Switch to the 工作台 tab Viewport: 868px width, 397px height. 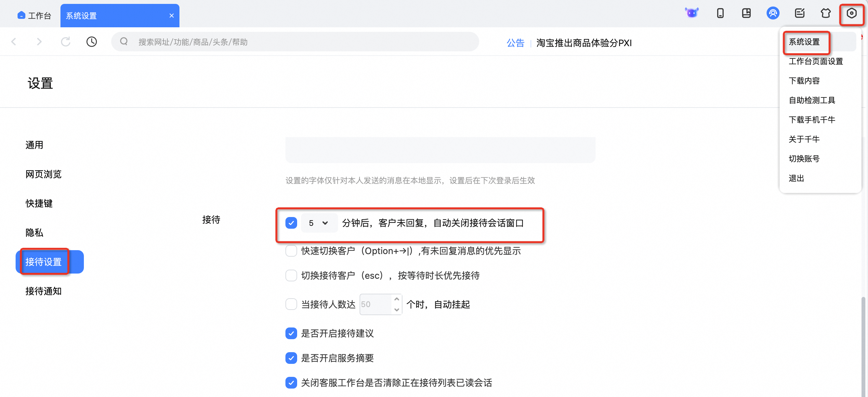click(34, 16)
